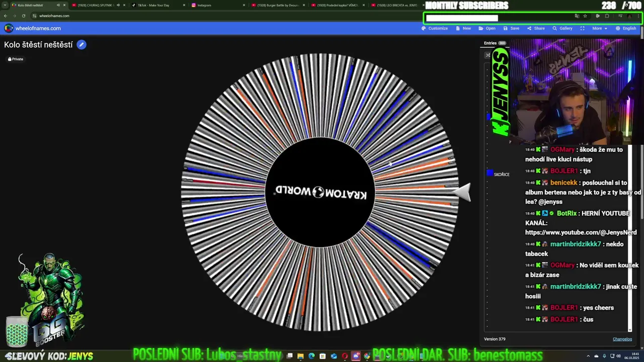Open Opera from taskbar

pos(345,356)
